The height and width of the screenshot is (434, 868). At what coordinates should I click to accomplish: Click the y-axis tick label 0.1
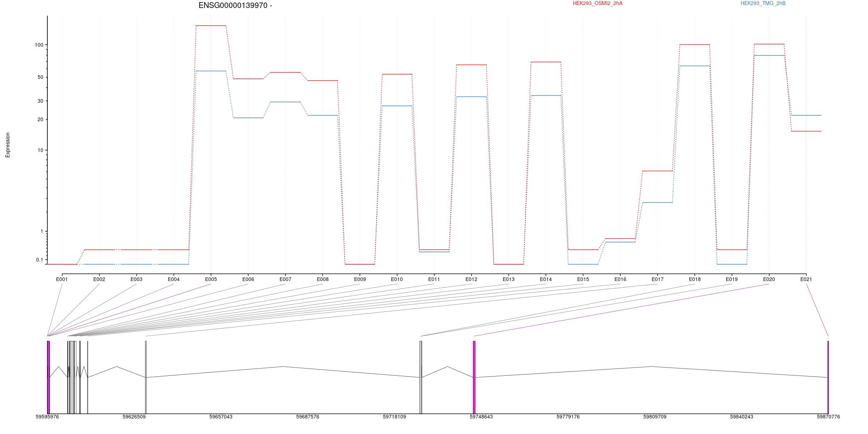pos(39,260)
